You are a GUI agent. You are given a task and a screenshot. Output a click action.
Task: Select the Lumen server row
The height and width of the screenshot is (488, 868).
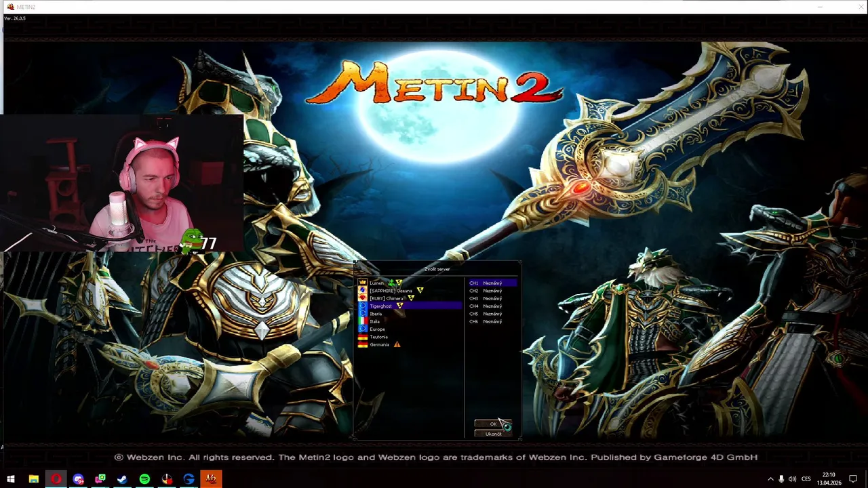tap(410, 283)
